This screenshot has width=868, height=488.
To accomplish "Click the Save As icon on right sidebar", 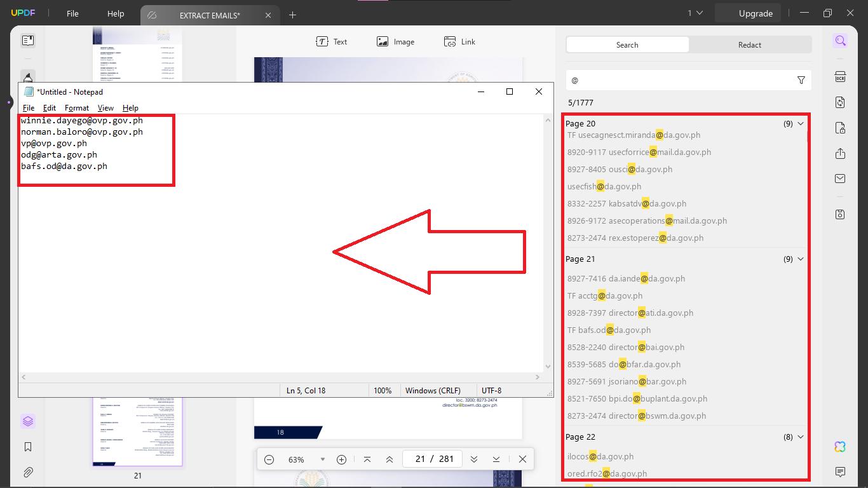I will click(840, 214).
